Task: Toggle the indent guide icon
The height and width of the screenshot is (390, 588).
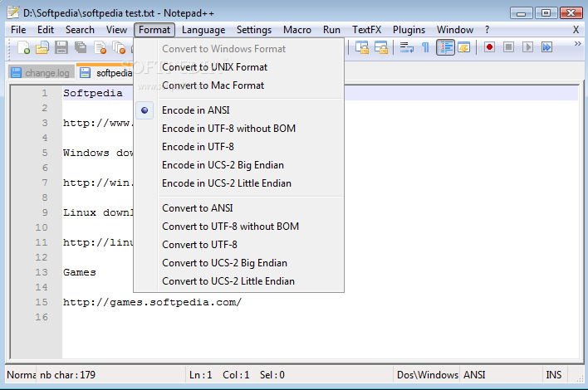Action: click(x=445, y=47)
